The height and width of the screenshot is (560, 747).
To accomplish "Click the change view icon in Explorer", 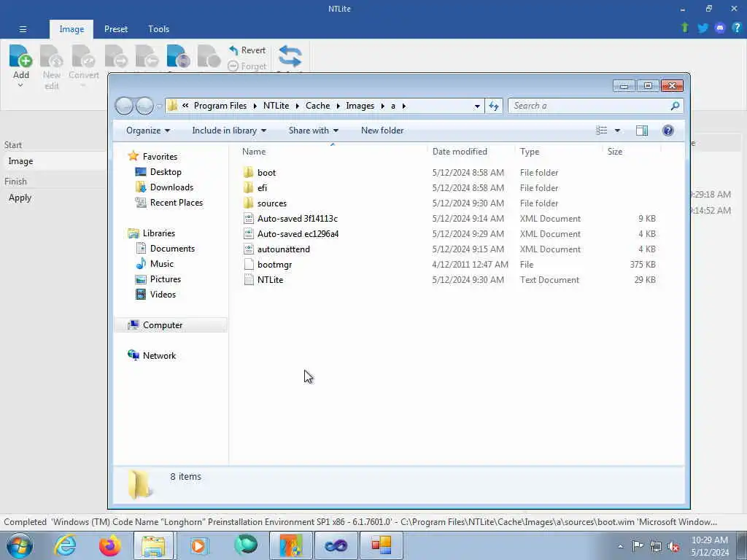I will 601,131.
